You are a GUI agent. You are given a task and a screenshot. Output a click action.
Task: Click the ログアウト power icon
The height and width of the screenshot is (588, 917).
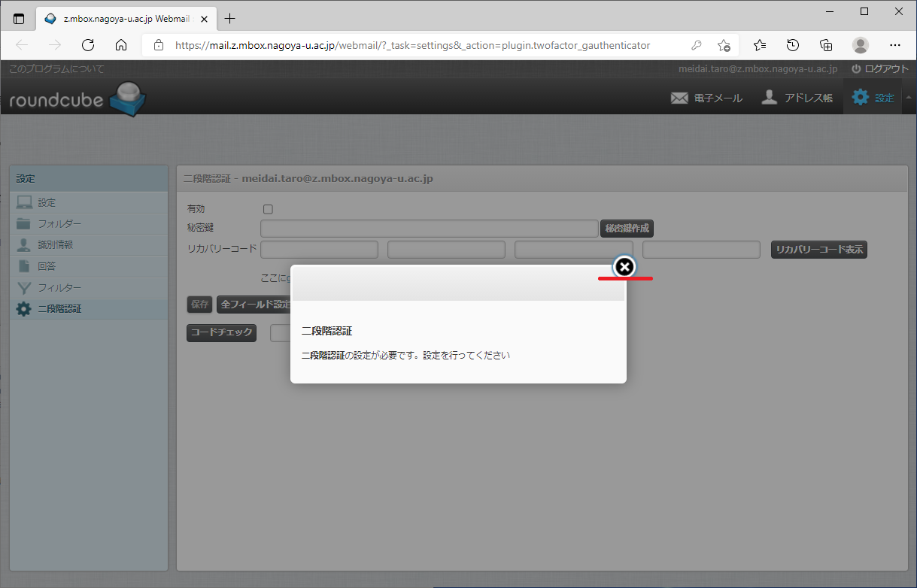pyautogui.click(x=856, y=68)
